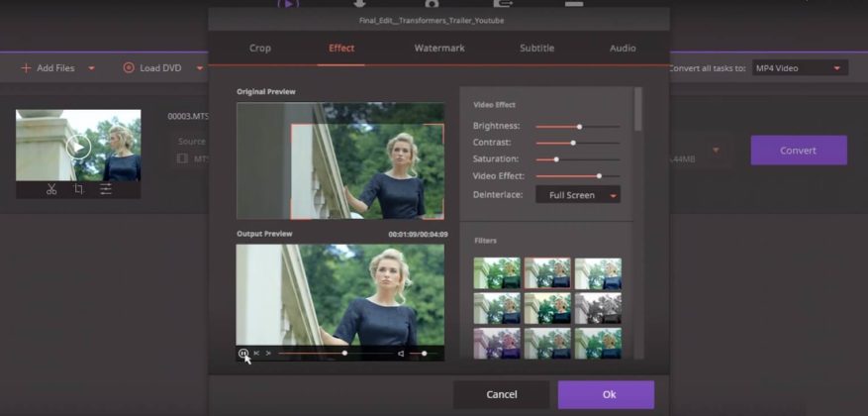This screenshot has height=416, width=868.
Task: Click the Cancel button
Action: [502, 394]
